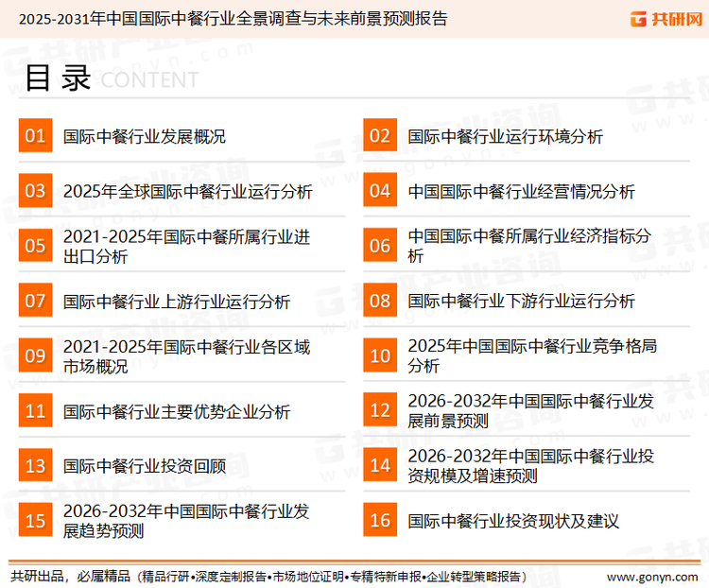Screen dimensions: 709x588
Task: Click the orange 10 number box
Action: coord(380,355)
